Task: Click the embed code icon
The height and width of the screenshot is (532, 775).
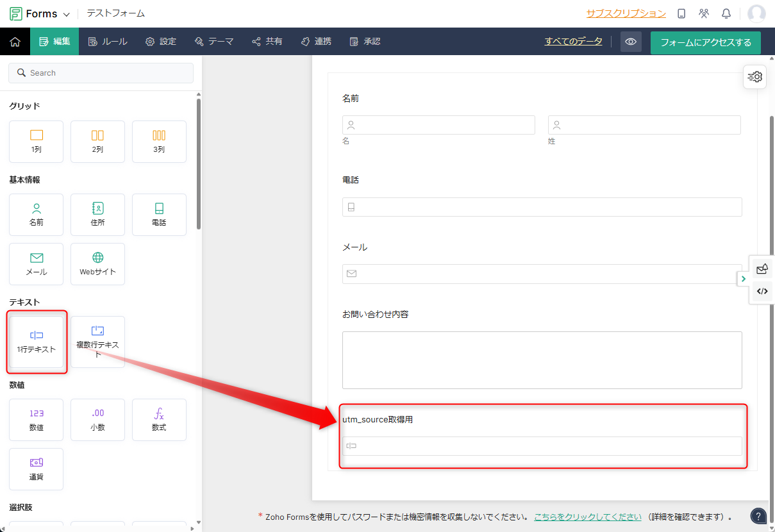Action: point(762,291)
